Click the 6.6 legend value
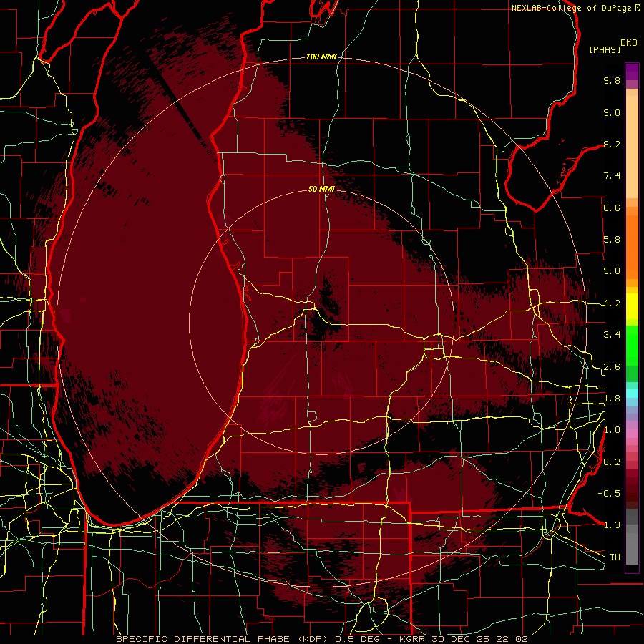Screen dimensions: 644x644 612,208
